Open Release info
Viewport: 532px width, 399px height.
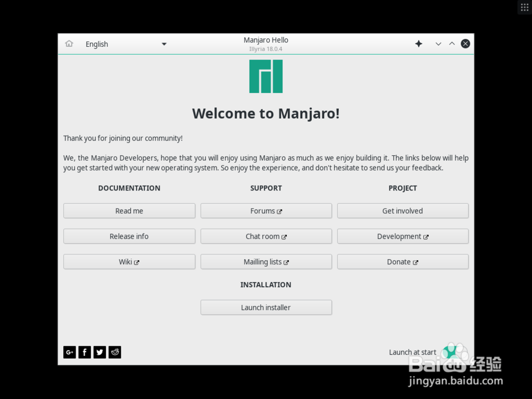click(129, 236)
